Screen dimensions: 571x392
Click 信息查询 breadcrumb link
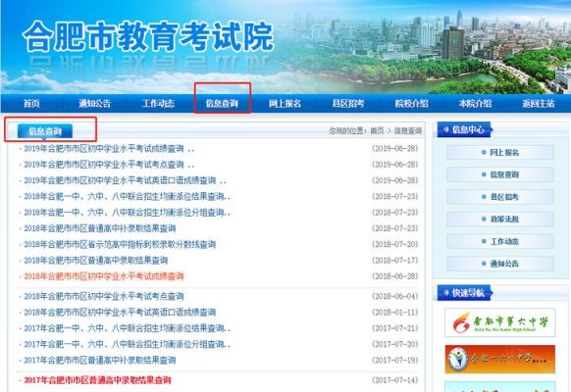point(408,131)
